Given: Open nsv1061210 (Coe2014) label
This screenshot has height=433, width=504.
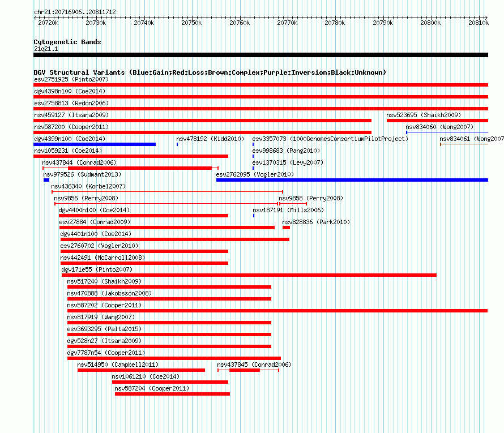Looking at the screenshot, I should coord(146,376).
